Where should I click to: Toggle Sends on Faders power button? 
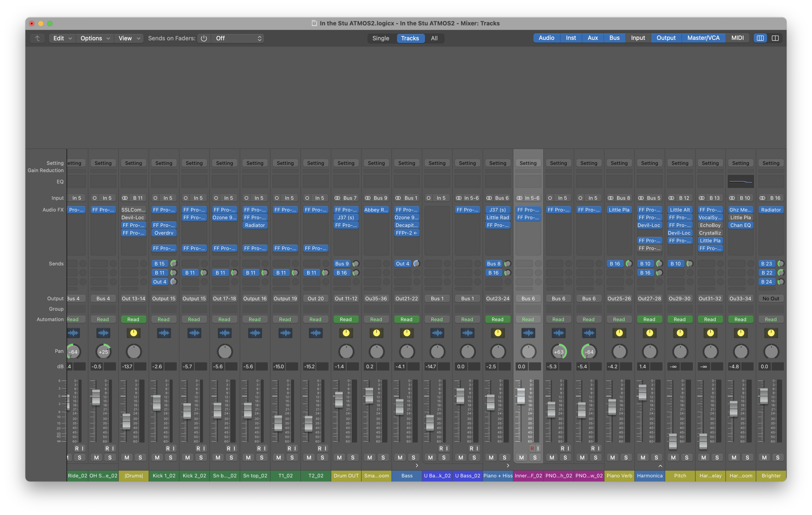tap(204, 38)
